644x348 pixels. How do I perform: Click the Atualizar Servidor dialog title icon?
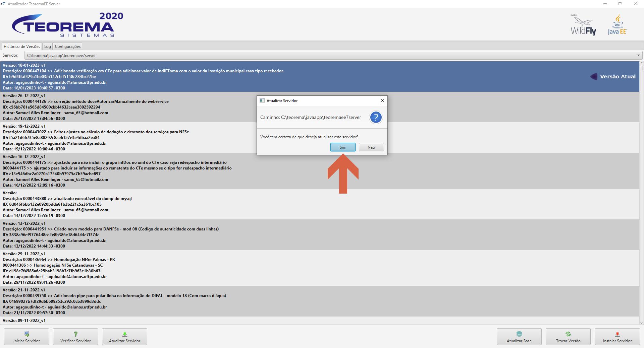pos(262,100)
